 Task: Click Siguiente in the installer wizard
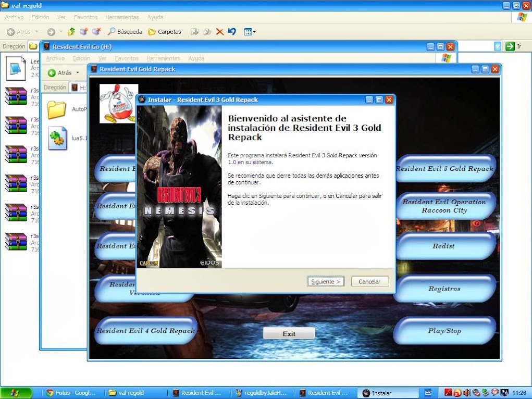click(x=326, y=282)
